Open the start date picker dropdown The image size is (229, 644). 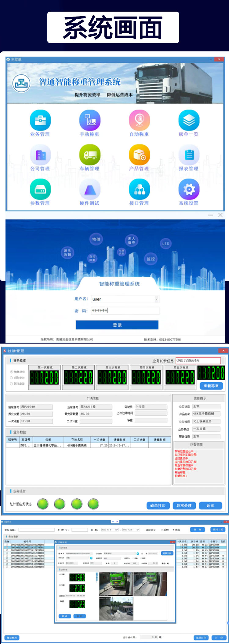coord(117,530)
